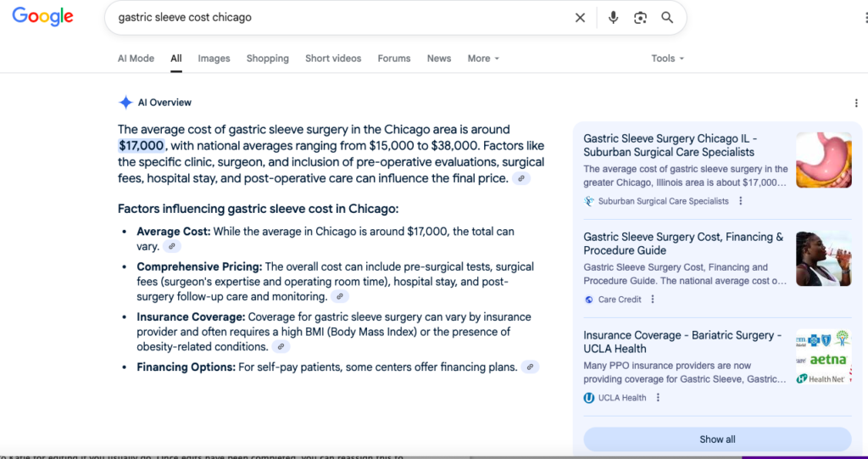
Task: Switch to the Shopping tab
Action: [267, 59]
